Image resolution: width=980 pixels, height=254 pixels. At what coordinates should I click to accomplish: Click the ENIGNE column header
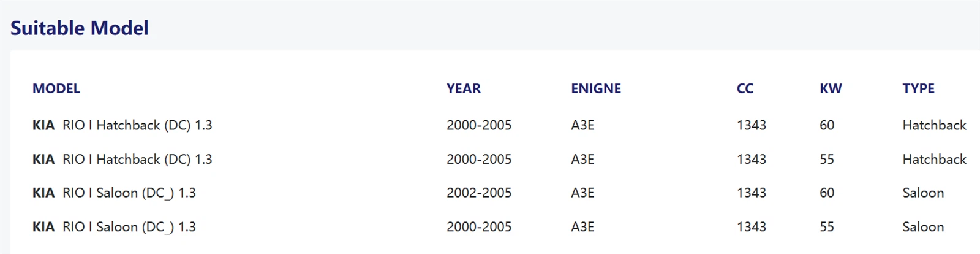click(596, 88)
